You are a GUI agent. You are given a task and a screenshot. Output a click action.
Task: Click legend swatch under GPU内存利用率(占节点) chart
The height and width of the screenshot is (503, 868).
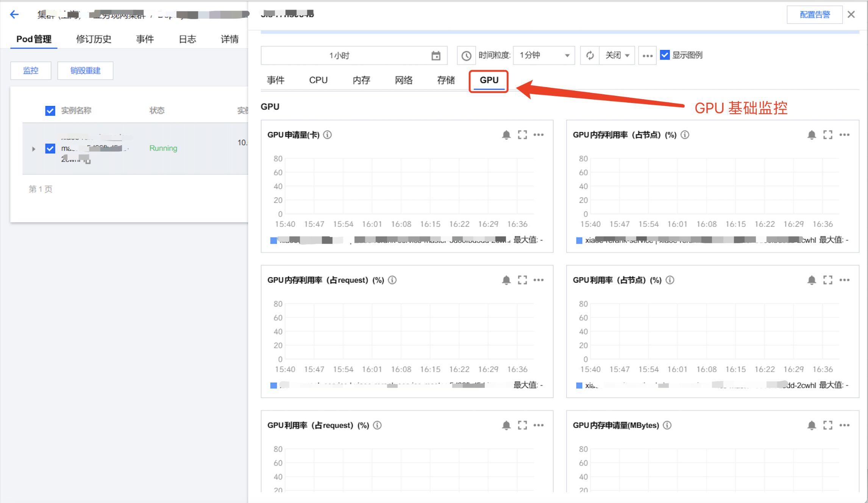click(x=579, y=241)
